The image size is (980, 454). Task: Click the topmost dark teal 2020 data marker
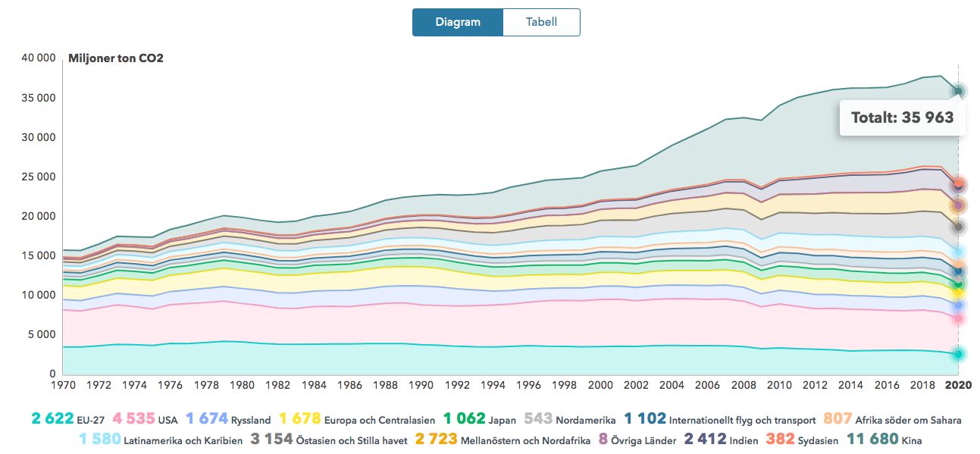tap(958, 92)
